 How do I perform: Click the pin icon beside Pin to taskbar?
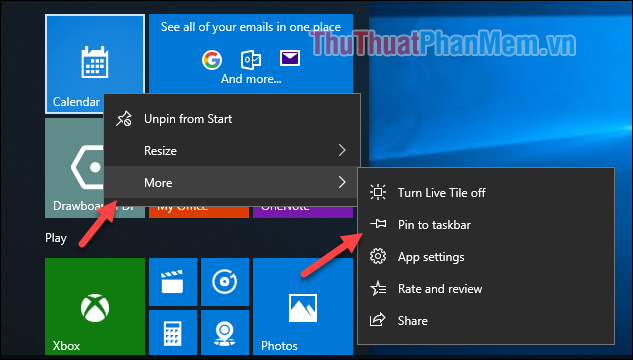tap(378, 224)
